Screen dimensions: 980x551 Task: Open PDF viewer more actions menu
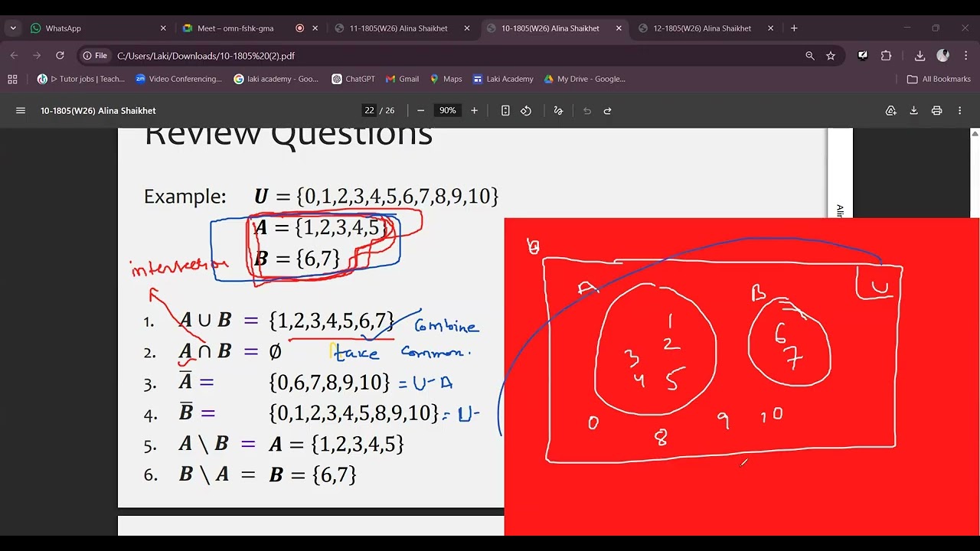959,111
